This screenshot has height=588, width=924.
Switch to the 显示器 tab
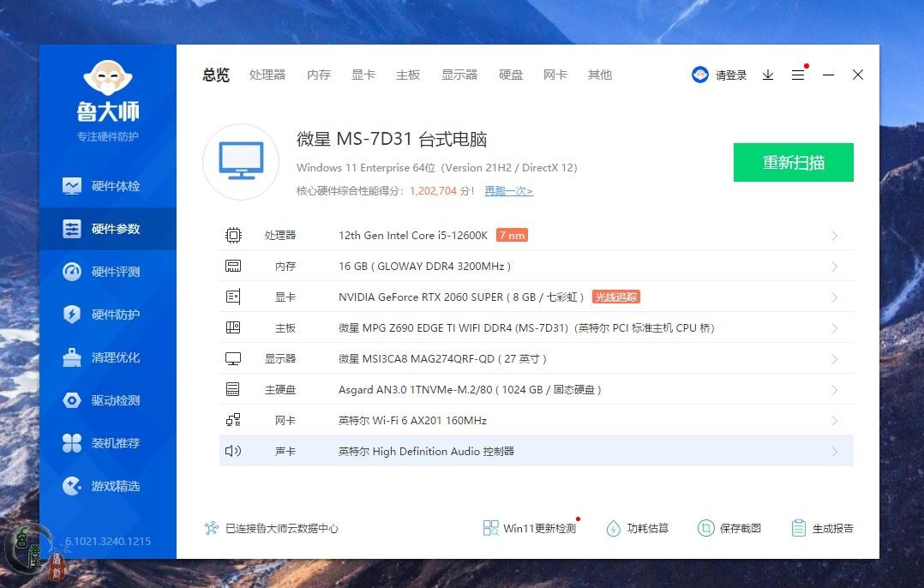(x=459, y=75)
